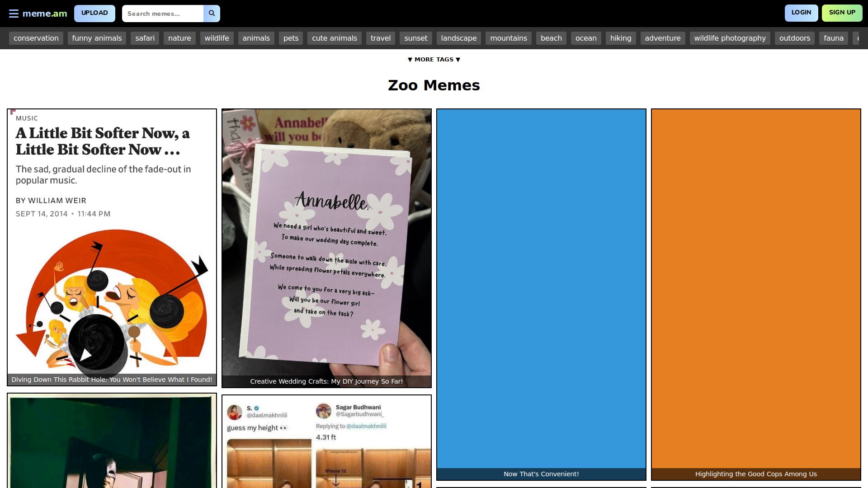Choose the wildlife photography tag
The width and height of the screenshot is (868, 488).
click(730, 38)
